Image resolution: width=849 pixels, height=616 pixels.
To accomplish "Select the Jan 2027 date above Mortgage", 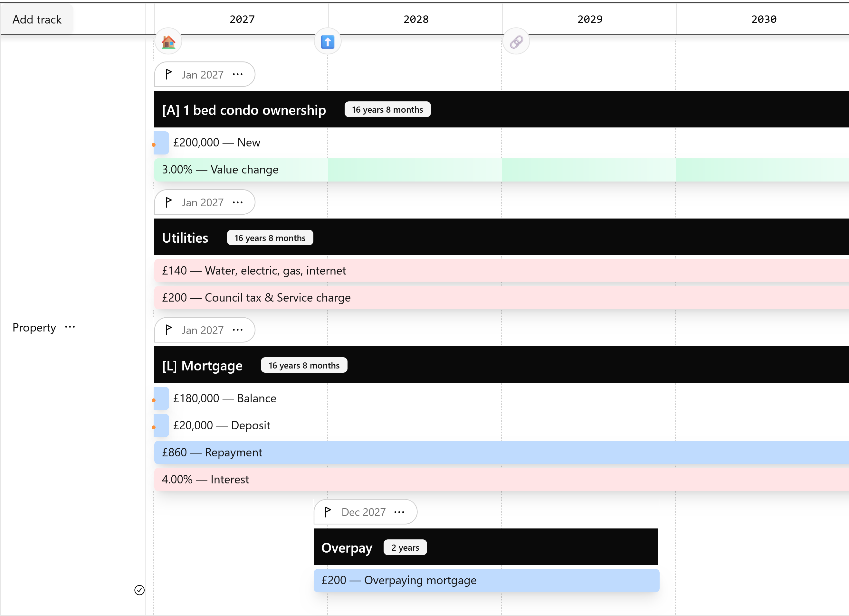I will [x=203, y=330].
